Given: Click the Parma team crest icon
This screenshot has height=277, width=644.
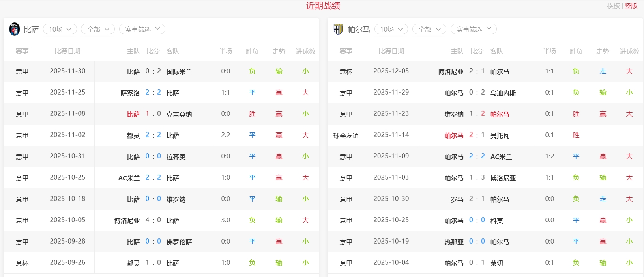Looking at the screenshot, I should point(338,29).
